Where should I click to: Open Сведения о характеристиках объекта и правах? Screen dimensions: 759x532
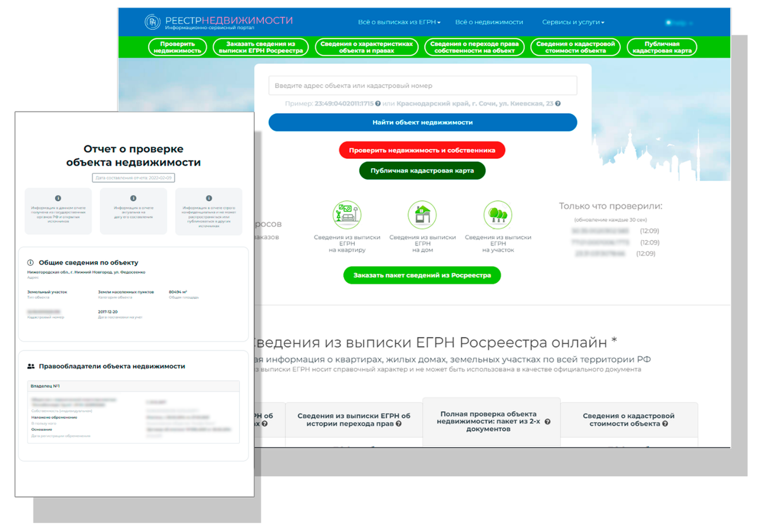(366, 47)
